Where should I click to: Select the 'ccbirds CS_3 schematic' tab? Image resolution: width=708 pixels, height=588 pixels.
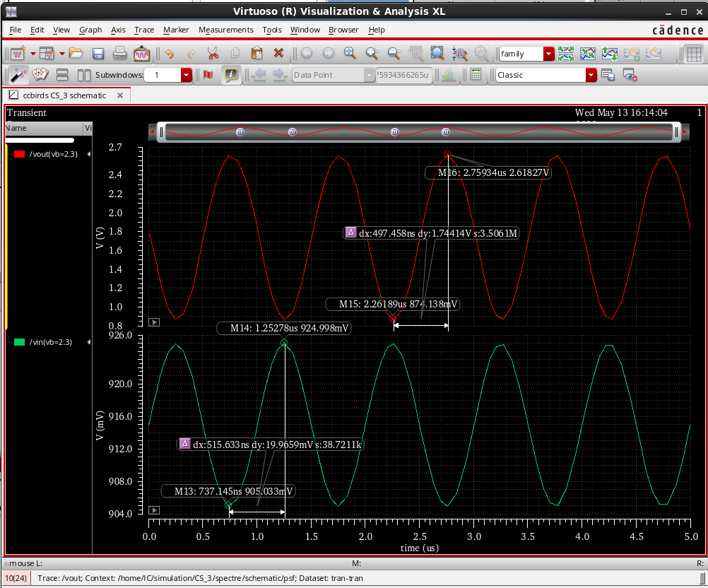coord(63,95)
